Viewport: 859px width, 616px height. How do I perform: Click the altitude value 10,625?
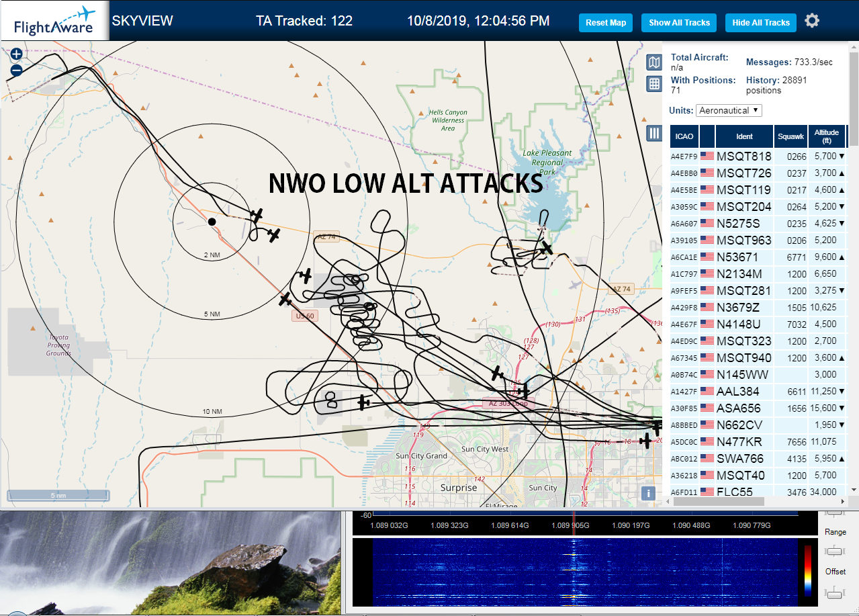[823, 308]
